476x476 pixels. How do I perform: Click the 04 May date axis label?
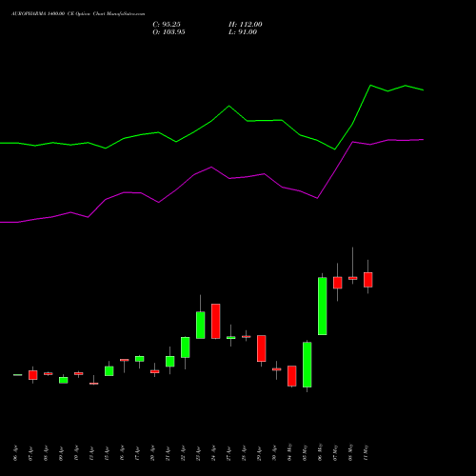(290, 452)
